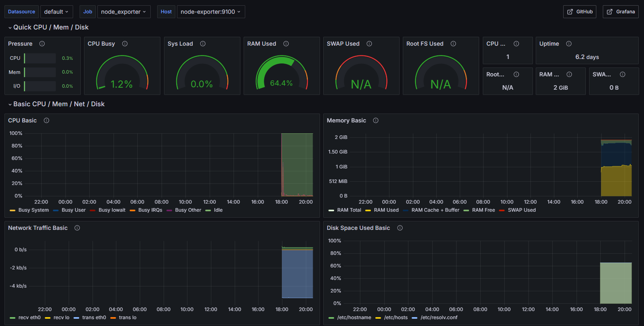Click the 6.2 days uptime value
644x326 pixels.
click(587, 57)
